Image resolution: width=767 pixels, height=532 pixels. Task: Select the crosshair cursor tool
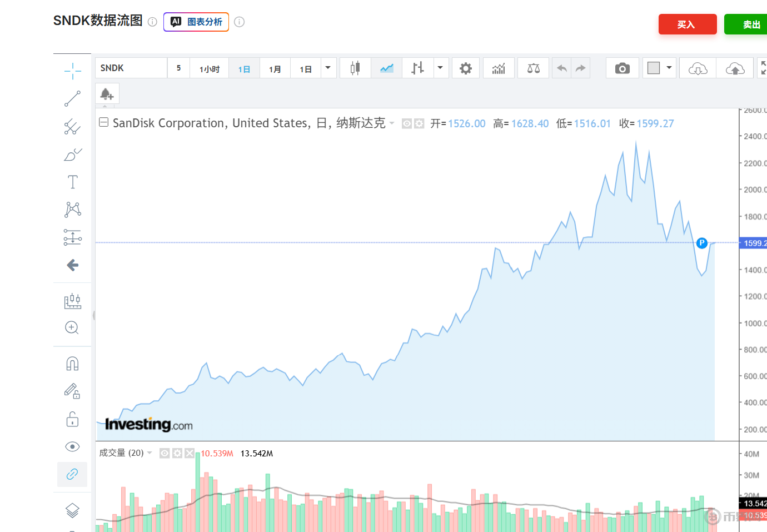pyautogui.click(x=72, y=71)
